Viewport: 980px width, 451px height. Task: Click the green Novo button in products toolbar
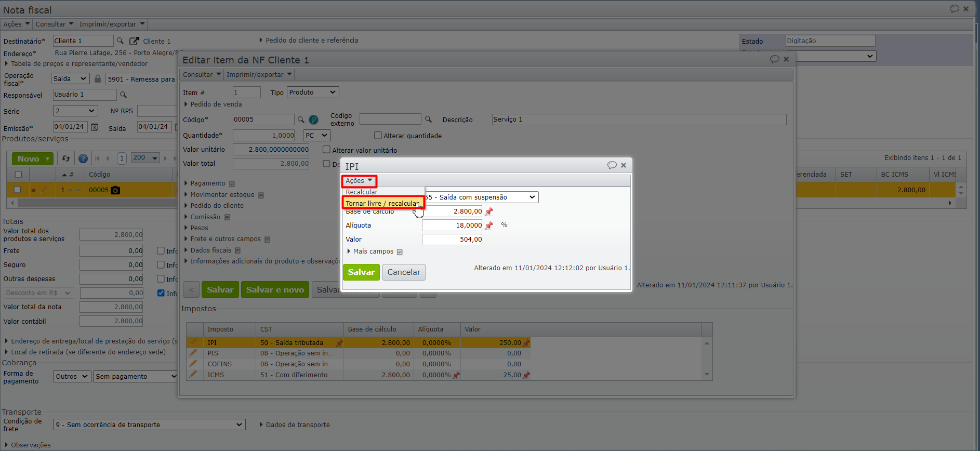(x=33, y=159)
